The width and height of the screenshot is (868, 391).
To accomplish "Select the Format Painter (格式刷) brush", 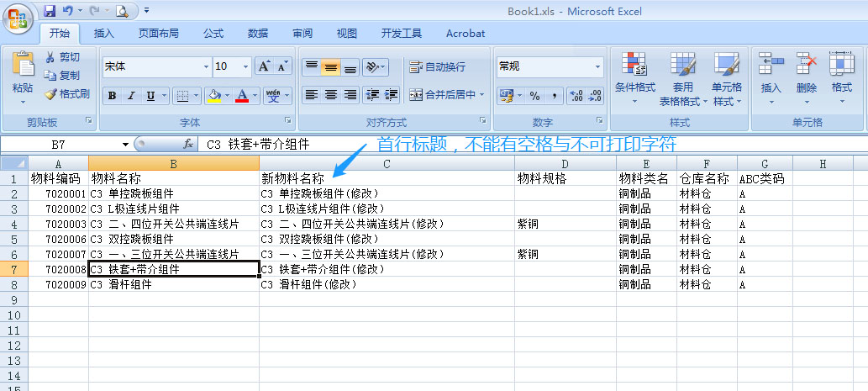I will [50, 94].
